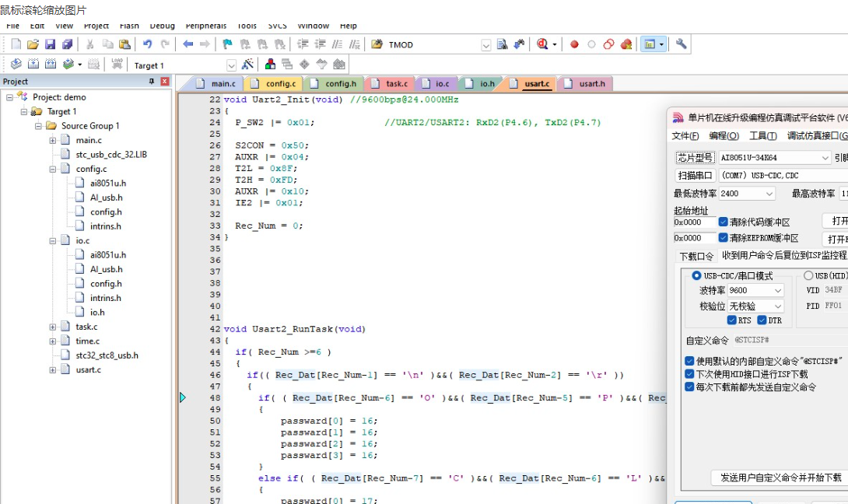Kill all breakpoints icon
848x504 pixels.
tap(626, 44)
